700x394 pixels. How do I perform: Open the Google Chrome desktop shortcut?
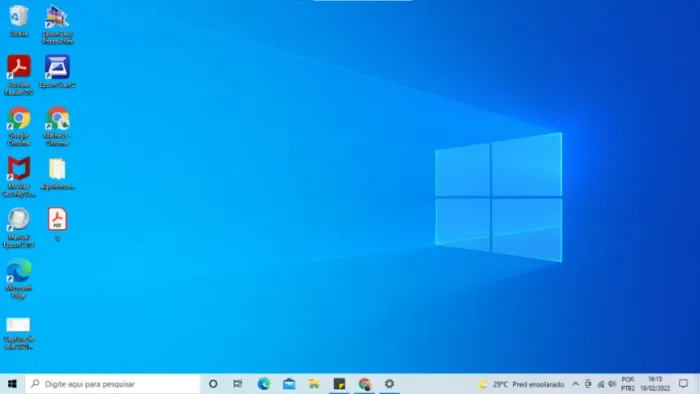(19, 126)
